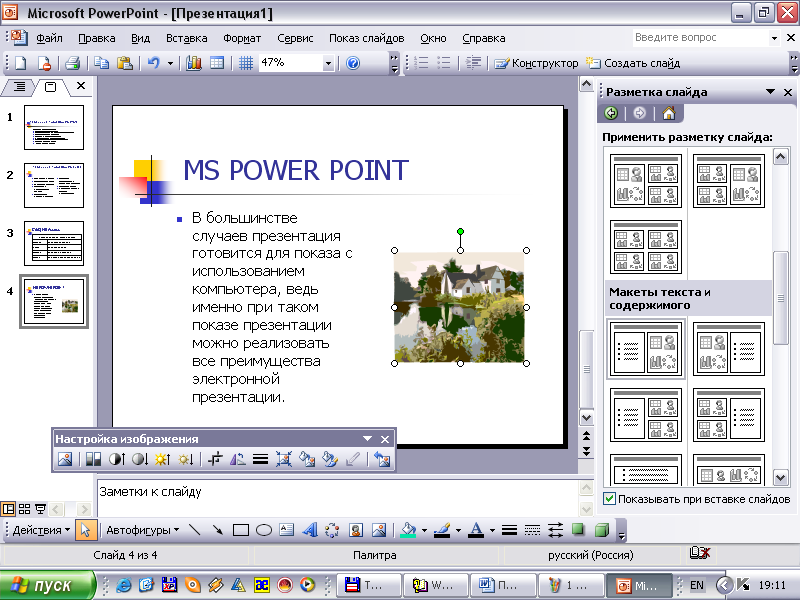The image size is (800, 600).
Task: Click the 'Создать слайд' button
Action: click(x=633, y=63)
